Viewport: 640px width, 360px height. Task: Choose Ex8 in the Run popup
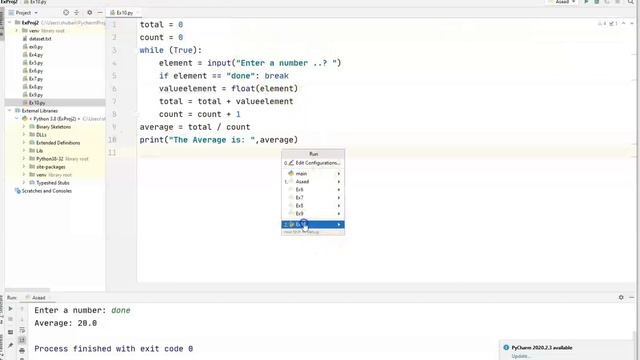pyautogui.click(x=313, y=206)
